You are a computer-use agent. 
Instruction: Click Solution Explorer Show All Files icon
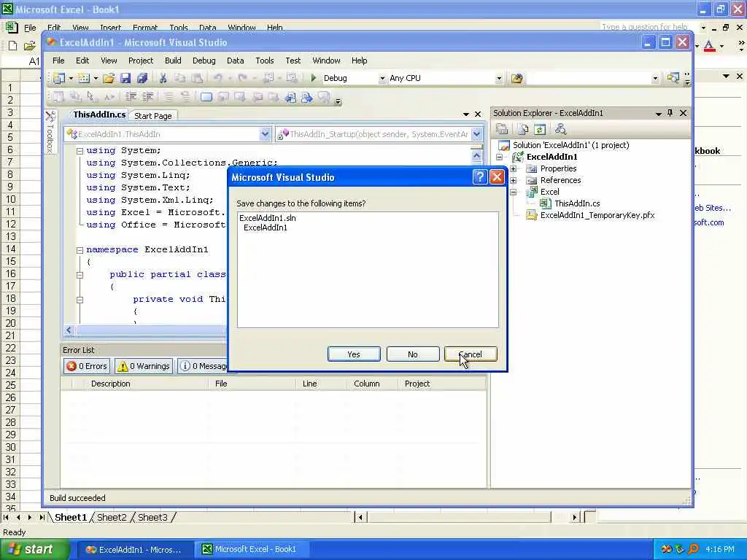click(523, 129)
